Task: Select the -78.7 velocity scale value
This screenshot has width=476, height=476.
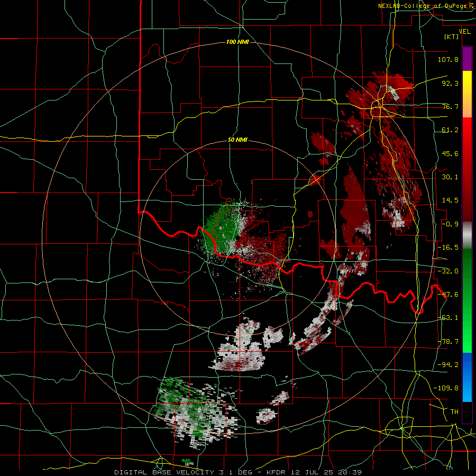Action: tap(448, 342)
